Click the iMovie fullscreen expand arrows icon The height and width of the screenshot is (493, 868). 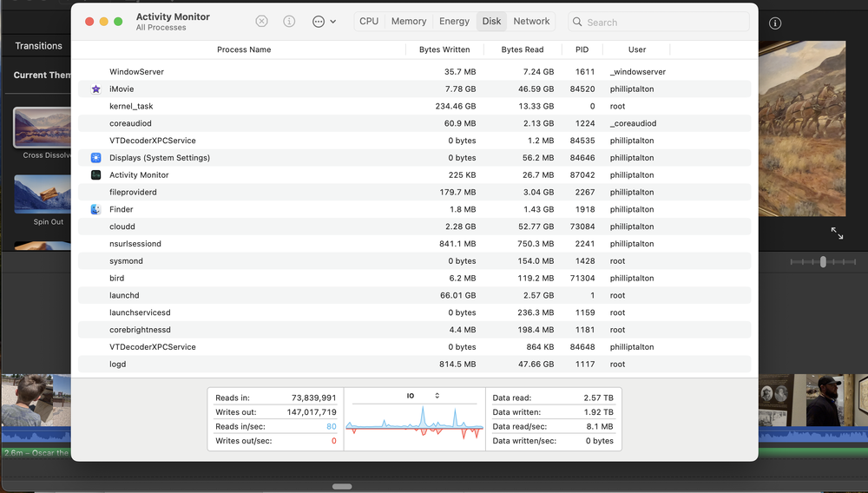tap(837, 233)
